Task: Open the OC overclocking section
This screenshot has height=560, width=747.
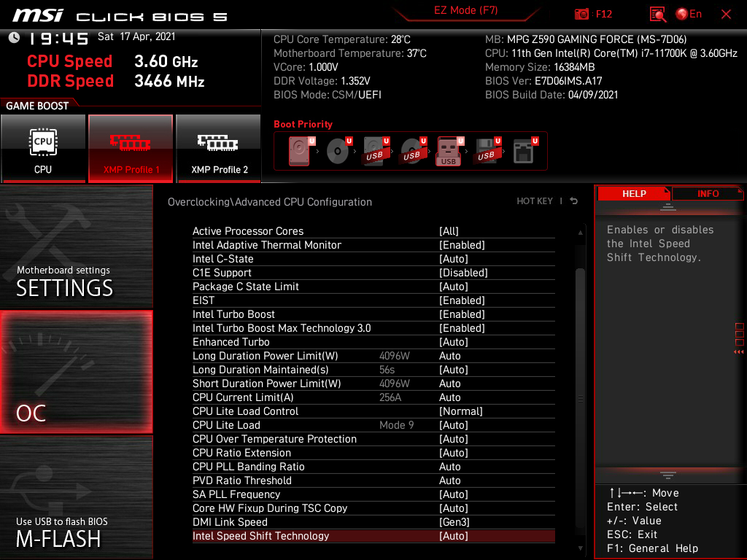Action: [76, 373]
